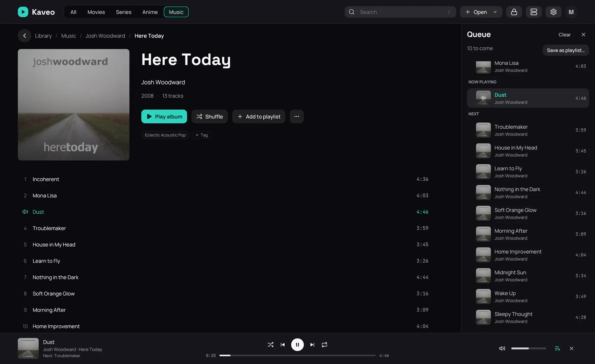
Task: Click the Kaveo logo icon
Action: tap(23, 12)
